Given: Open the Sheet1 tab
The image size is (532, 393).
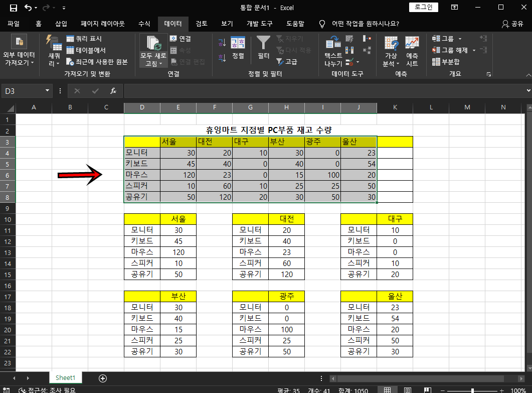Looking at the screenshot, I should pyautogui.click(x=65, y=378).
